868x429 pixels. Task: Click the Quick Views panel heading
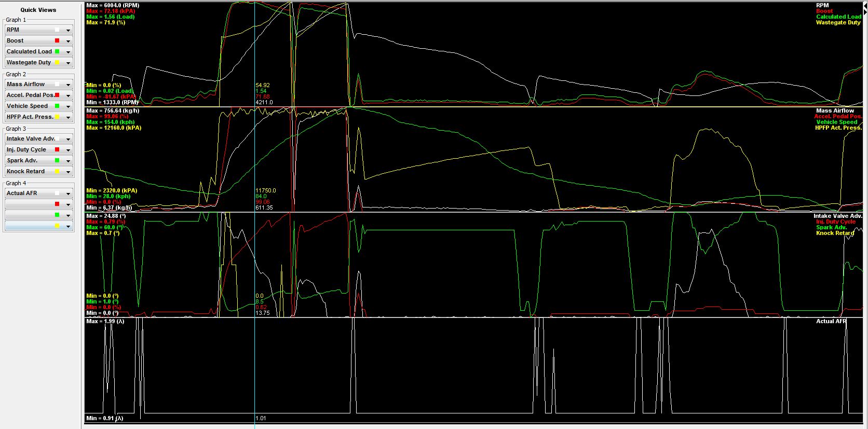[x=38, y=10]
